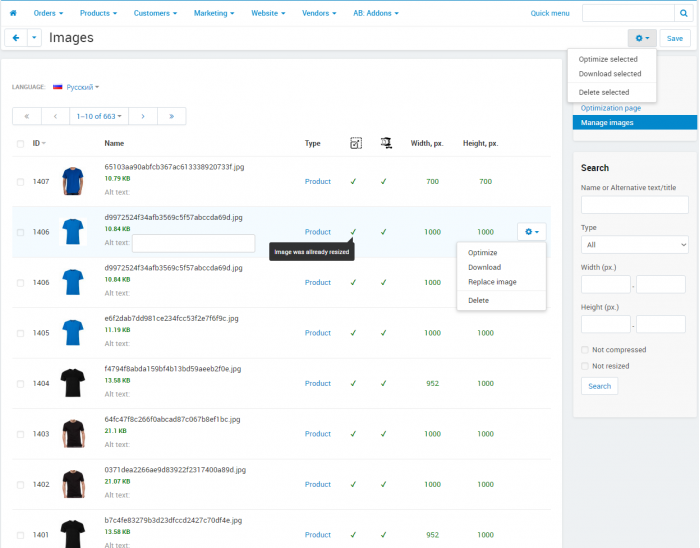Focus the minimum Width filter field
The image size is (700, 548).
click(x=605, y=284)
